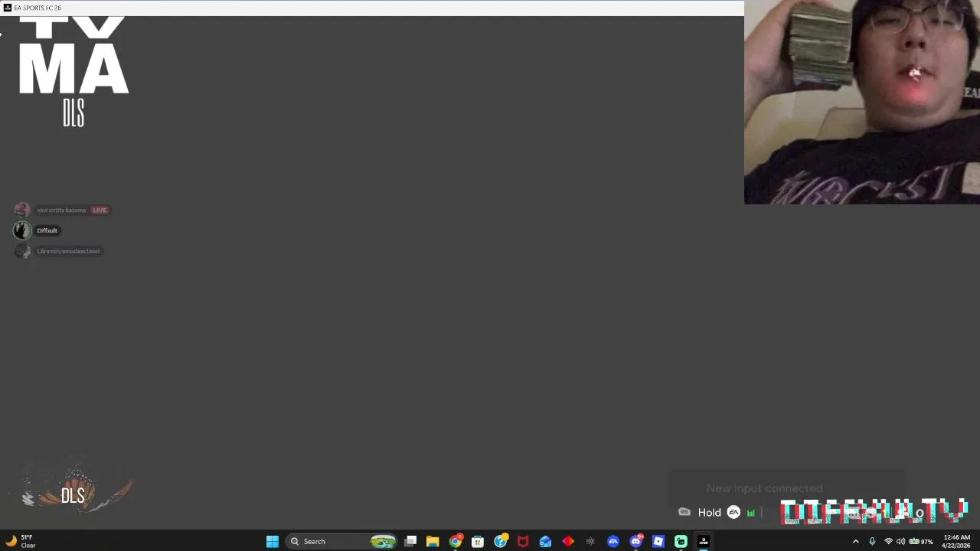Click the controller icon beside Hold
980x551 pixels.
pos(684,512)
